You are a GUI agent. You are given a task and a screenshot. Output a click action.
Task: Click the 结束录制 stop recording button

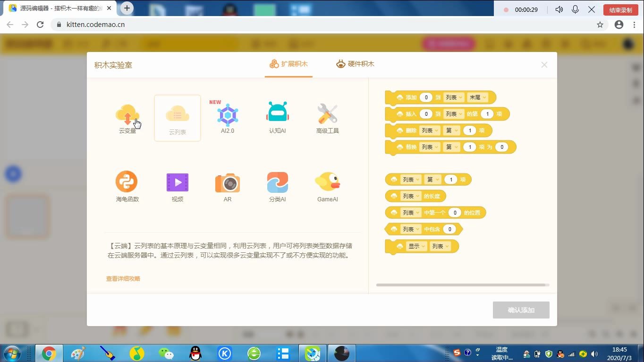click(620, 10)
